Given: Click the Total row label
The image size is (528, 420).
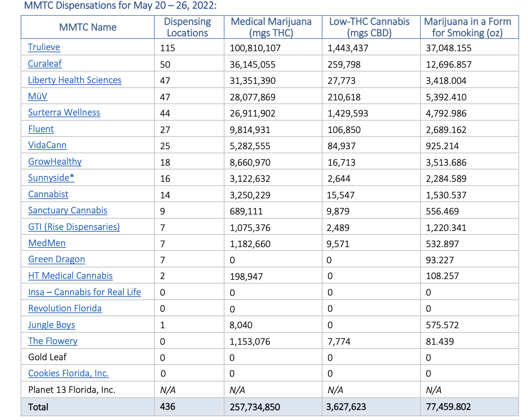Looking at the screenshot, I should (38, 407).
